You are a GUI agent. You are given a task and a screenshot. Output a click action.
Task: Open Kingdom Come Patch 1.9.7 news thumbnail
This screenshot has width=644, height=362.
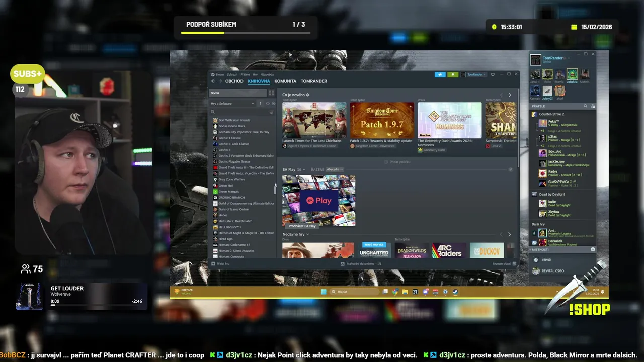pyautogui.click(x=382, y=120)
